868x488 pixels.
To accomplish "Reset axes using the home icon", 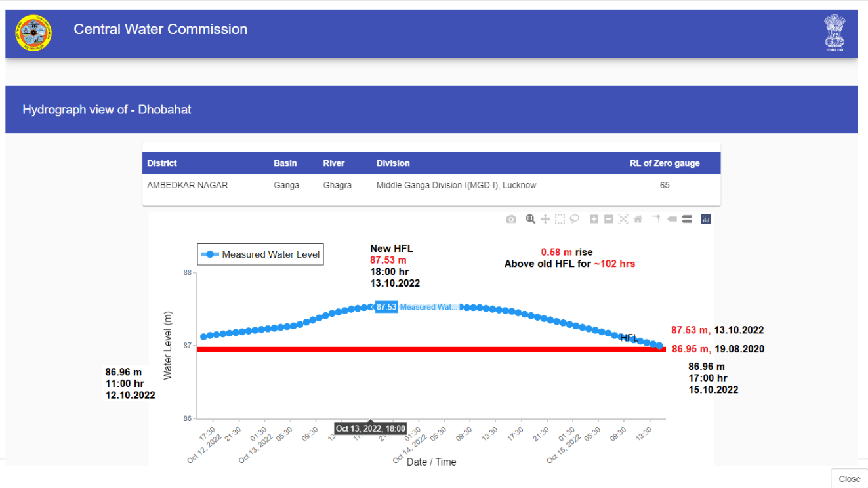I will coord(638,219).
